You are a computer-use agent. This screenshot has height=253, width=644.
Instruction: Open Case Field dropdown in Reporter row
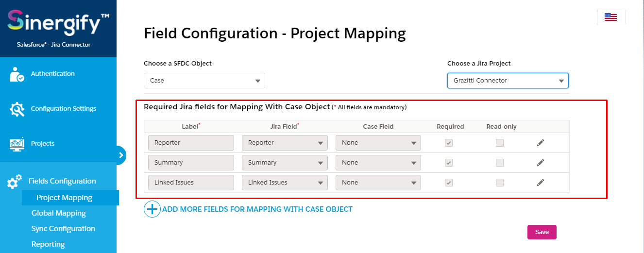click(x=378, y=143)
